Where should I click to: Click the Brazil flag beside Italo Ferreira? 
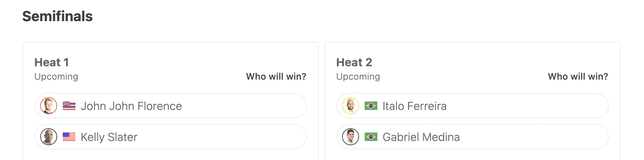(371, 106)
